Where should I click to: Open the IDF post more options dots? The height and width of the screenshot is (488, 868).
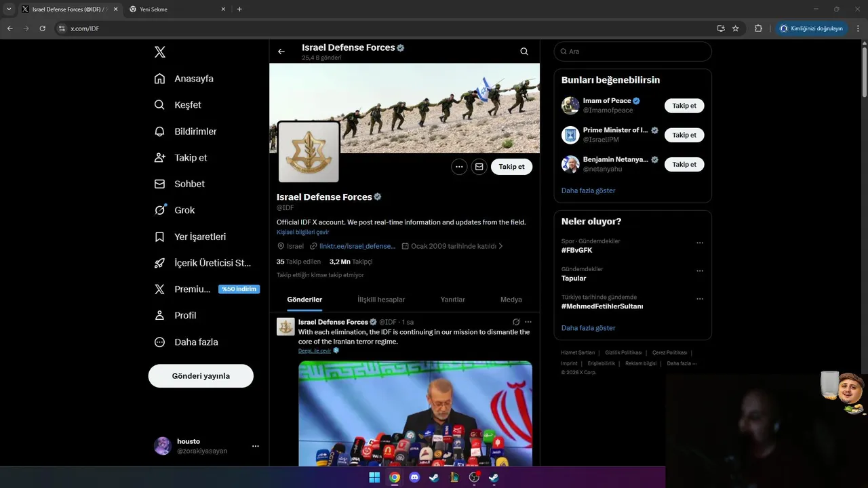pyautogui.click(x=528, y=322)
